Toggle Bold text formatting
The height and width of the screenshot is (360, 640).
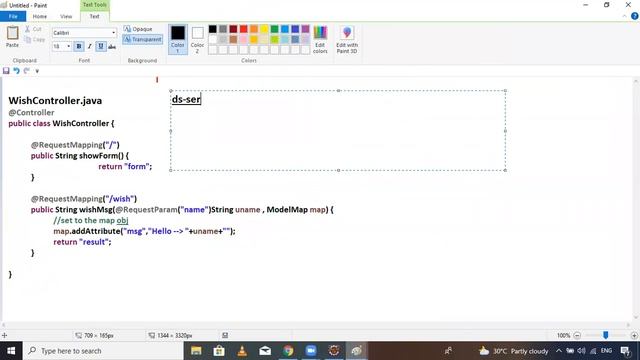click(x=79, y=47)
